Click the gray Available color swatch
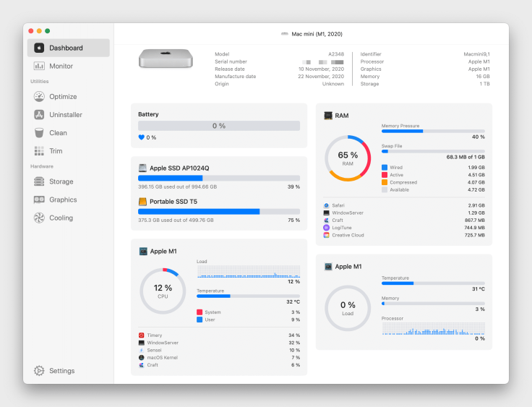Screen dimensions: 532x407 click(x=385, y=189)
